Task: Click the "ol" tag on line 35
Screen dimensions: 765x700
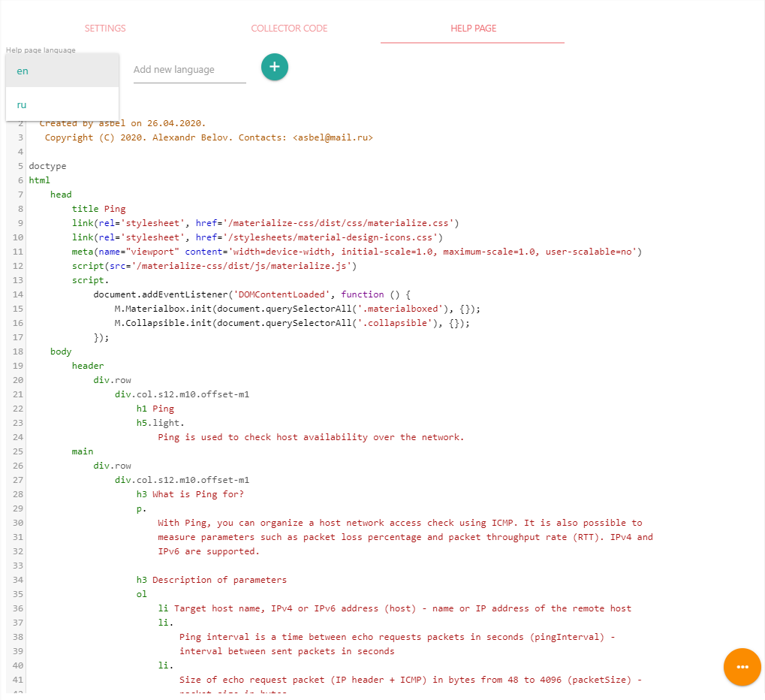Action: [142, 594]
